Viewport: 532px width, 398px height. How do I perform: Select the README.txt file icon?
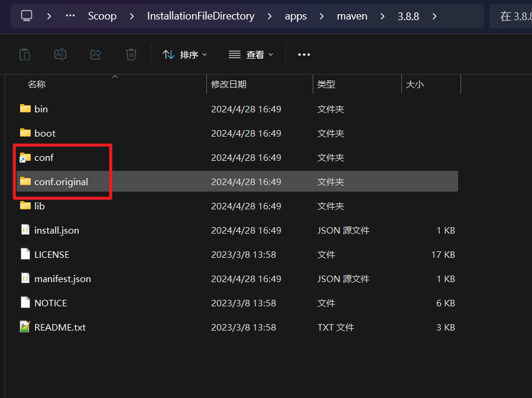coord(25,327)
